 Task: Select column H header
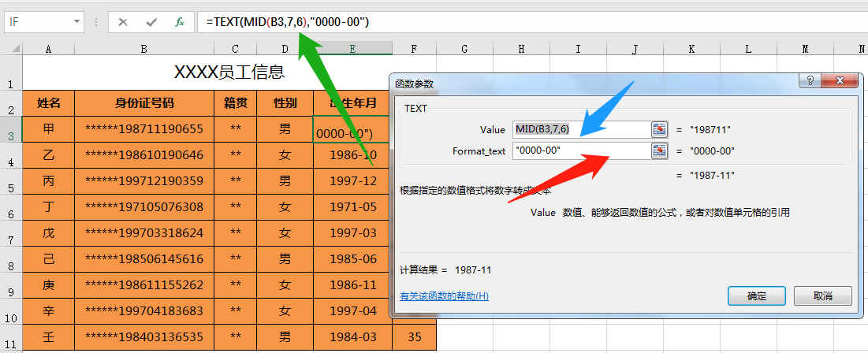[x=521, y=49]
